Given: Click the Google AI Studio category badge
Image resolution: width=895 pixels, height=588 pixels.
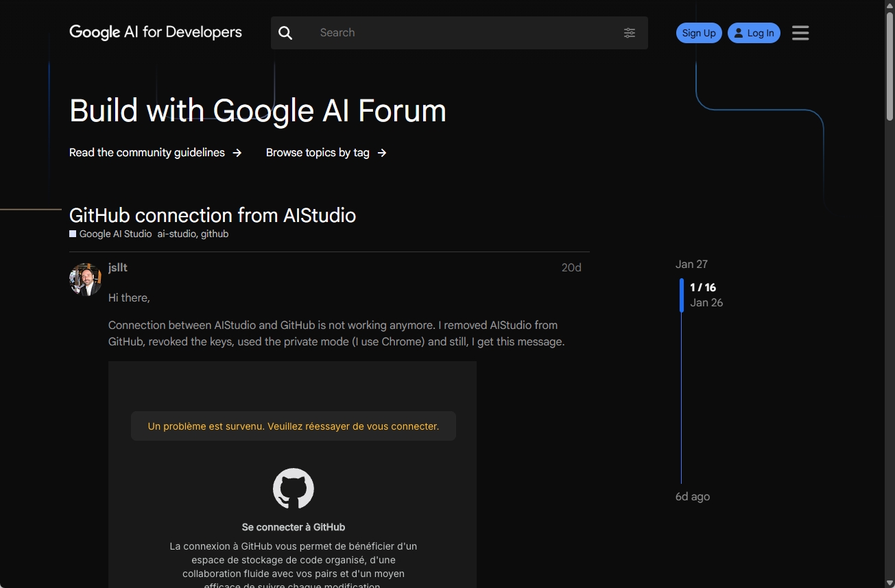Looking at the screenshot, I should coord(111,234).
